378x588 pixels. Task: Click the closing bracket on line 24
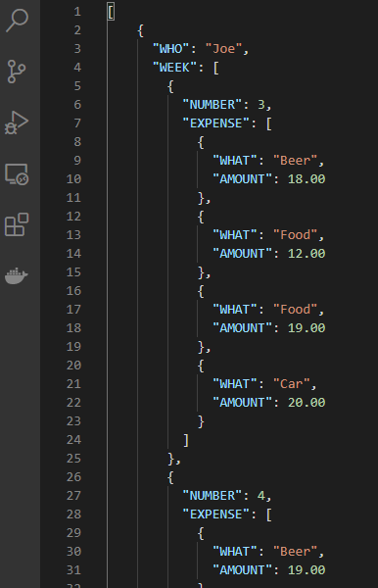pyautogui.click(x=186, y=440)
